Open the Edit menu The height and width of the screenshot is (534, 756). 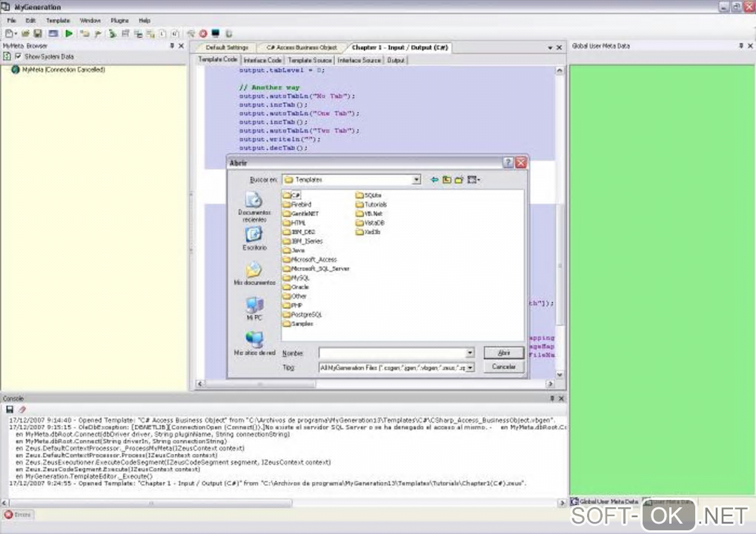(31, 21)
